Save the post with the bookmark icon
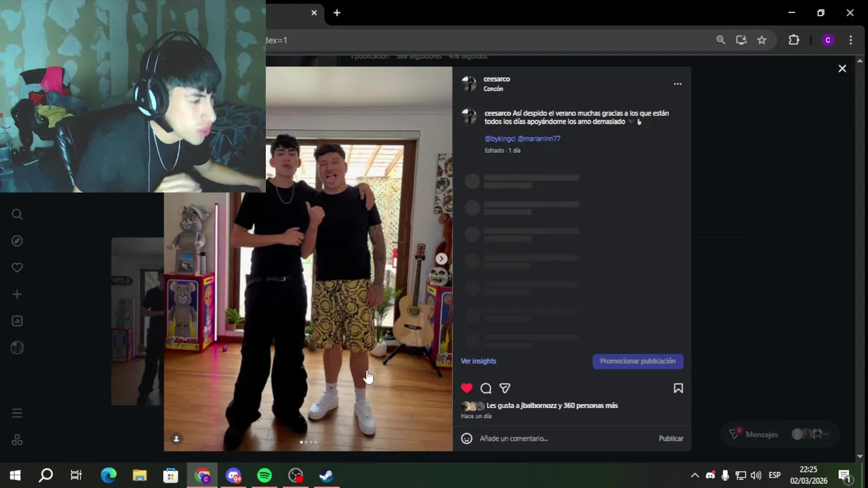 (x=678, y=388)
